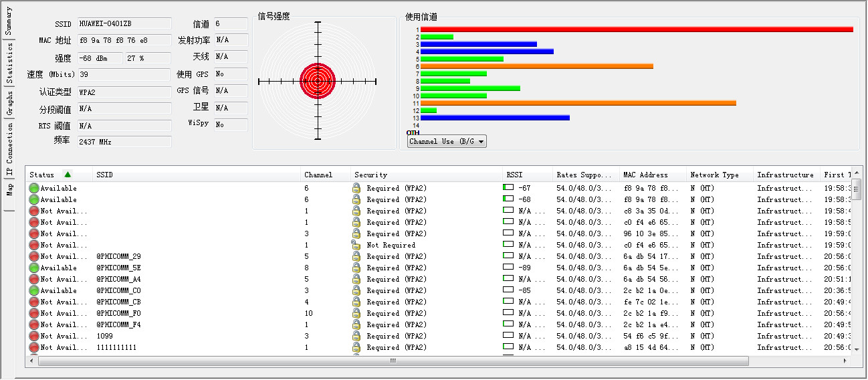Sort by the Security column header

click(370, 175)
